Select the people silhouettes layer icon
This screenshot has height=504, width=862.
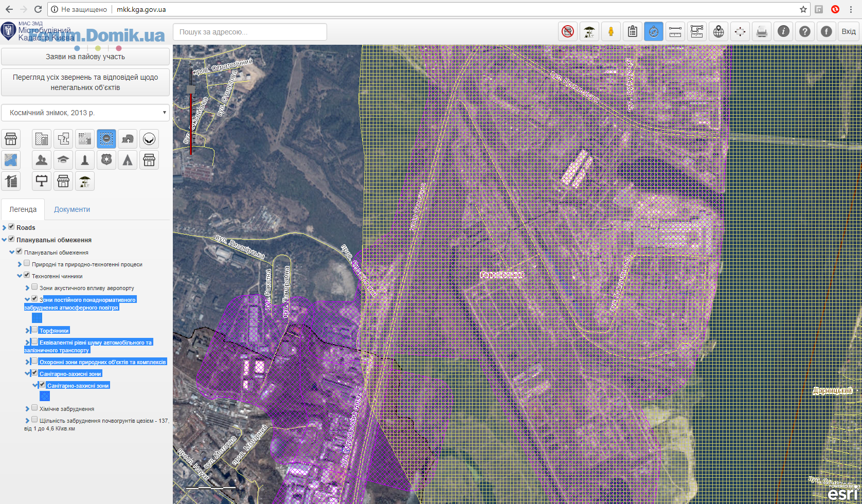(42, 160)
